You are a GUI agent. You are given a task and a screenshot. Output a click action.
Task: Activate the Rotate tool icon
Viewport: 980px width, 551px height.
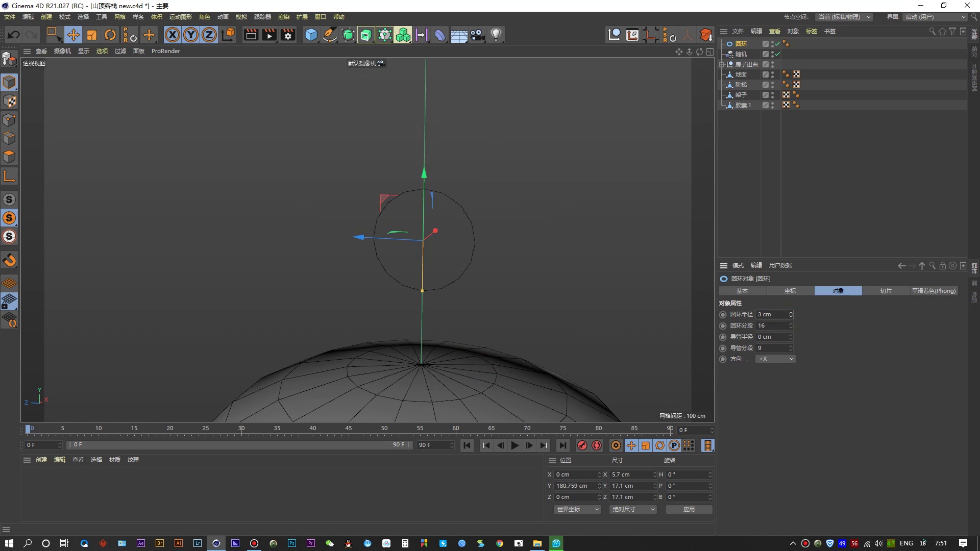coord(110,35)
